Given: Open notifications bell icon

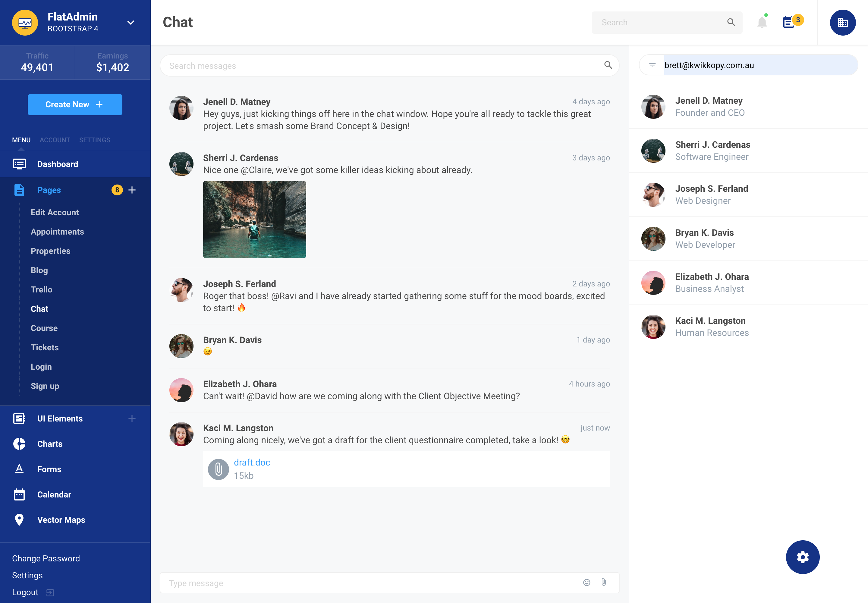Looking at the screenshot, I should pyautogui.click(x=762, y=22).
